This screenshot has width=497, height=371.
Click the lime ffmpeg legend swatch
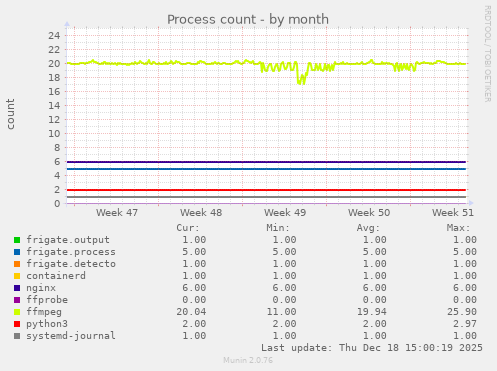pyautogui.click(x=17, y=312)
